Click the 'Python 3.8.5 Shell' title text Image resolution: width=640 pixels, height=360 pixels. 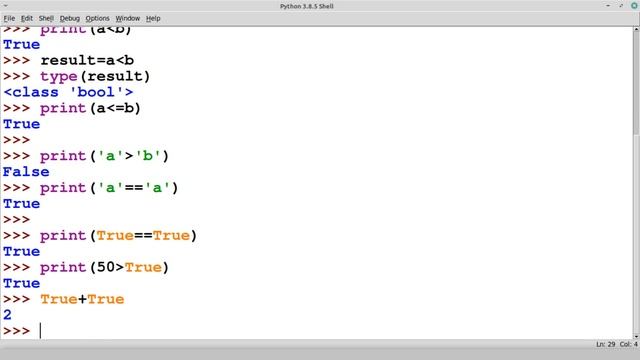pyautogui.click(x=307, y=6)
